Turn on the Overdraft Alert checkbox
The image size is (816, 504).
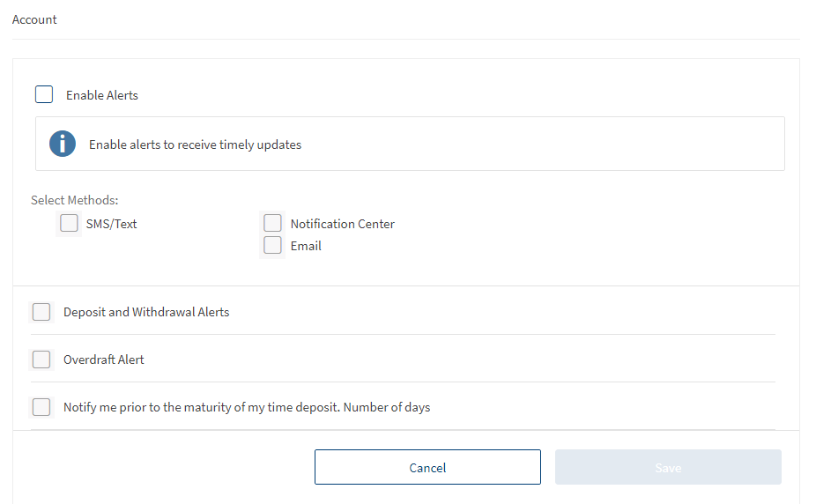click(x=41, y=359)
